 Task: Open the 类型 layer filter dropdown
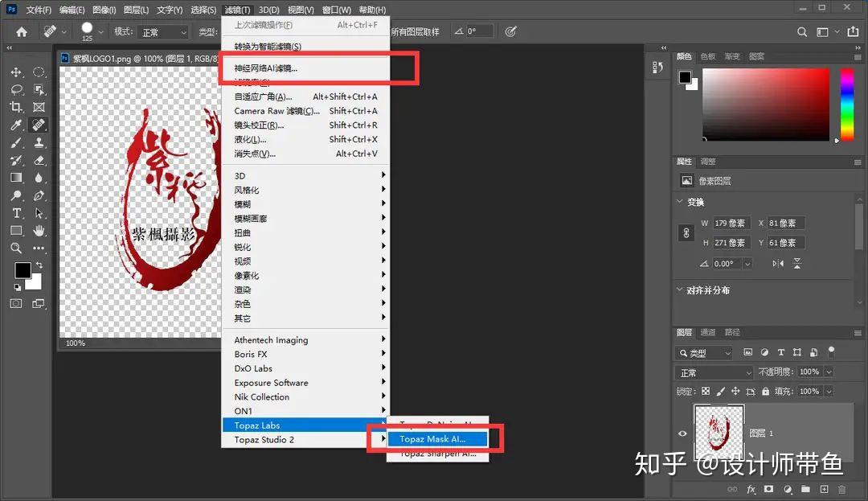pyautogui.click(x=704, y=352)
